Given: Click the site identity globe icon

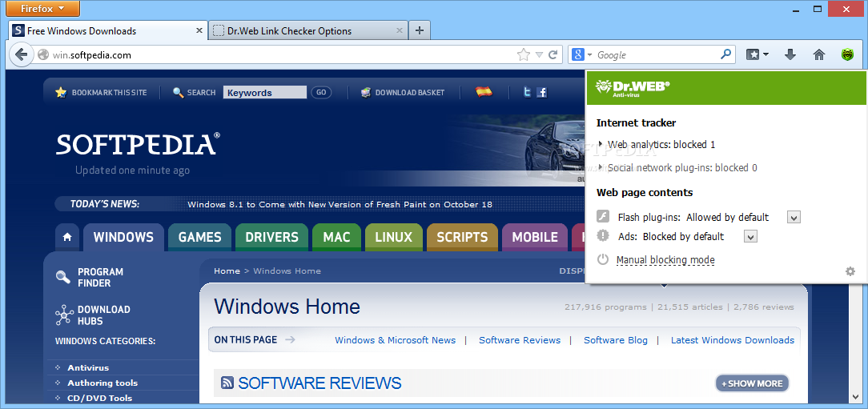Looking at the screenshot, I should pos(43,54).
